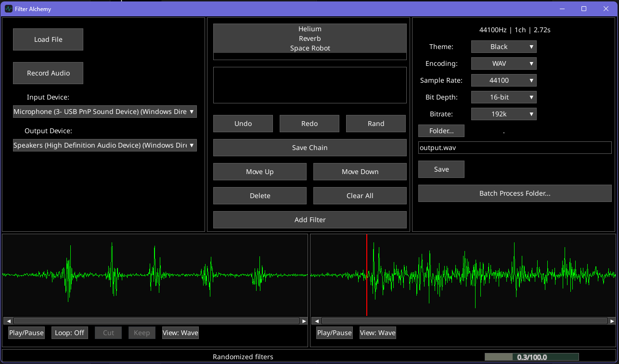Image resolution: width=619 pixels, height=364 pixels.
Task: Play or pause the input waveform
Action: pyautogui.click(x=26, y=333)
